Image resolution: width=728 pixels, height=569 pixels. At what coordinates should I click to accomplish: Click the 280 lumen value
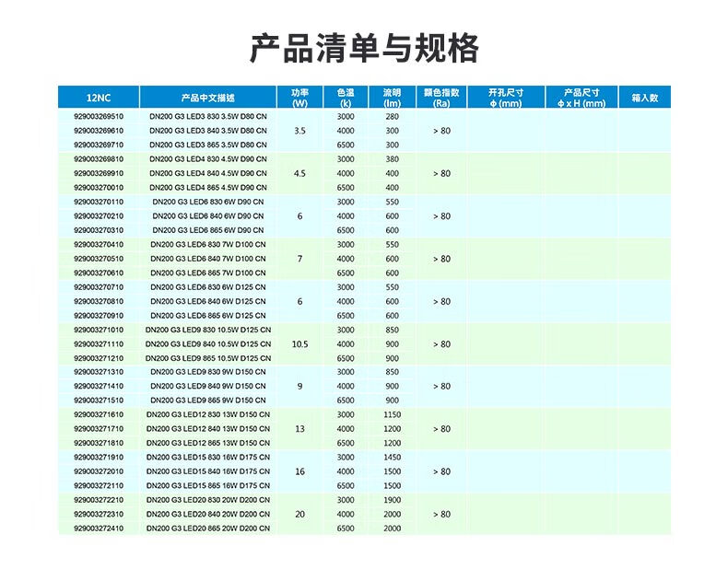coord(392,117)
